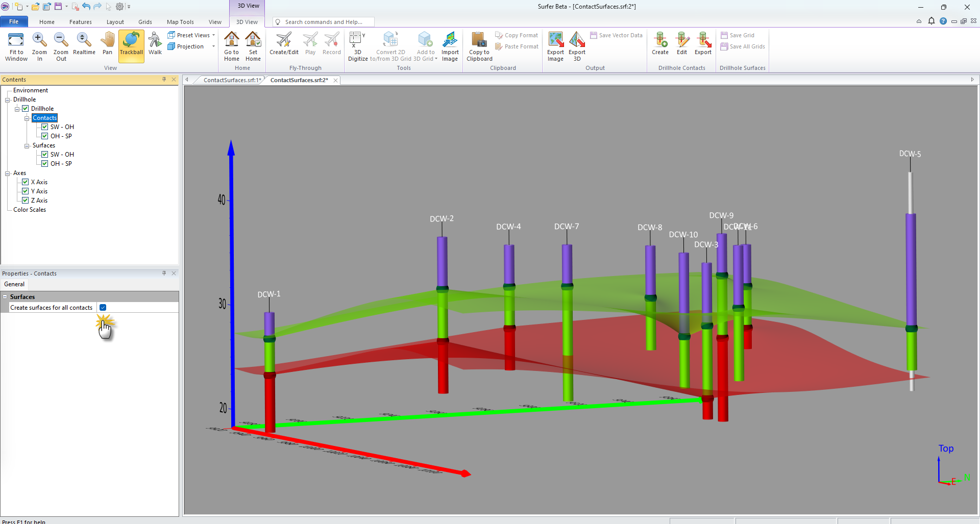
Task: Collapse the Contacts tree node
Action: 27,117
